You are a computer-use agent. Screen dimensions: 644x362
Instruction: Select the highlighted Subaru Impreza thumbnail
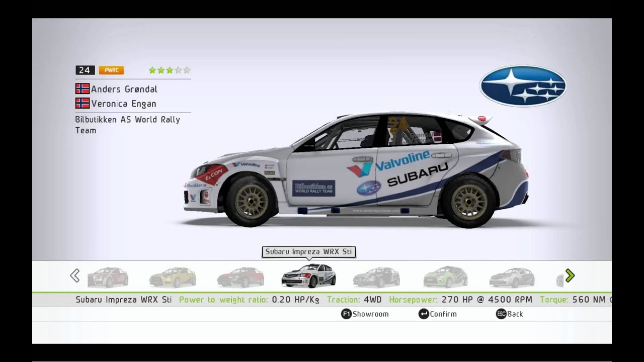308,276
